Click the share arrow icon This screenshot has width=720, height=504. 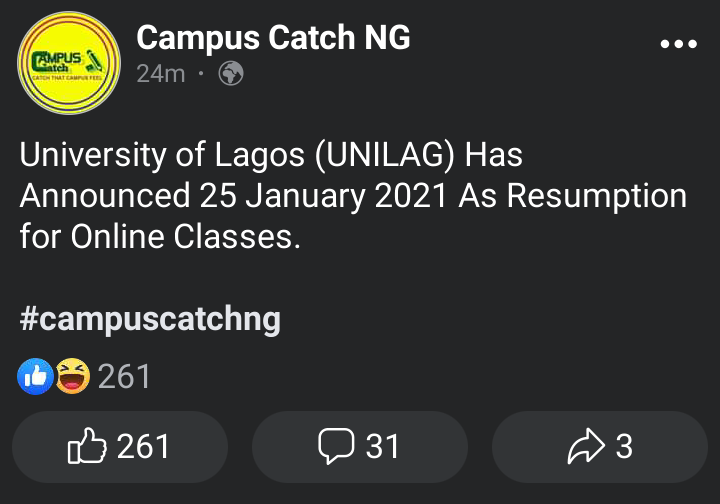coord(586,446)
